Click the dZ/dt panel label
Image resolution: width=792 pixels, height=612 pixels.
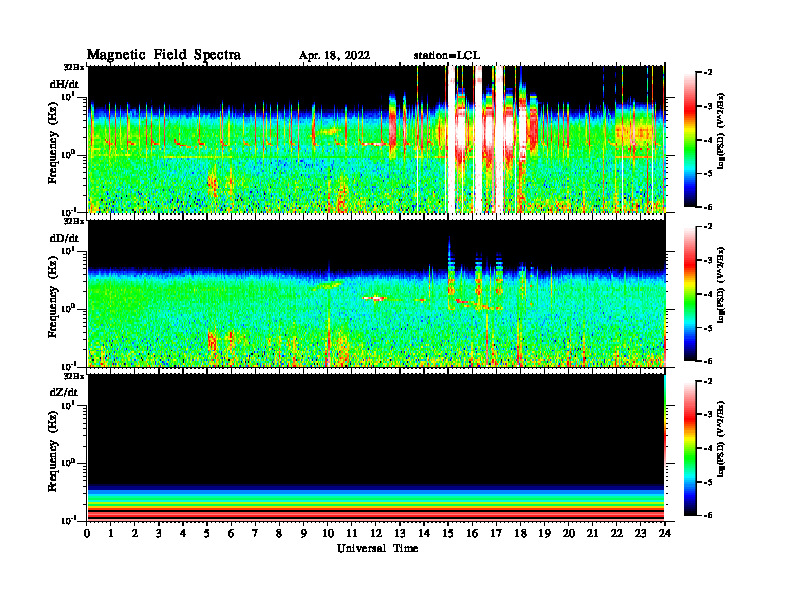point(64,392)
